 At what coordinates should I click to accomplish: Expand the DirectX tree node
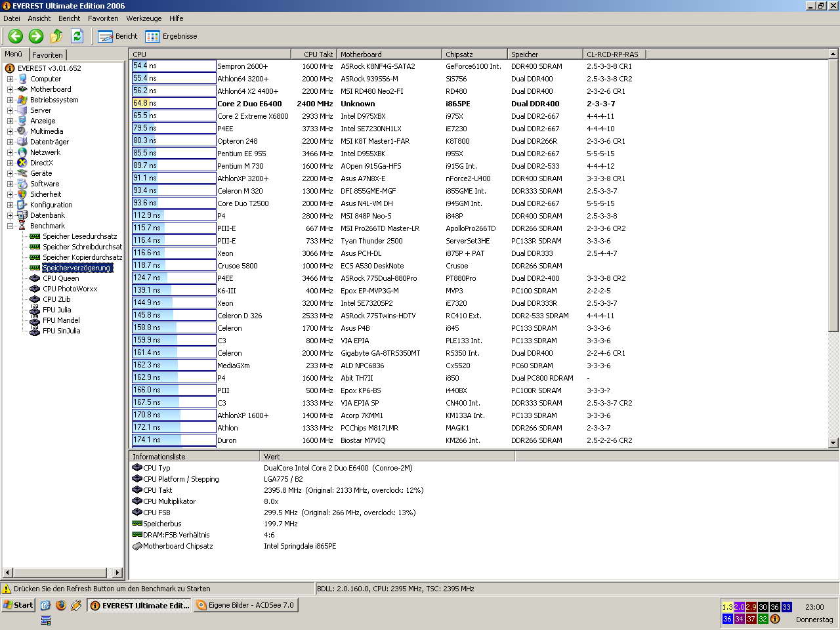point(10,163)
